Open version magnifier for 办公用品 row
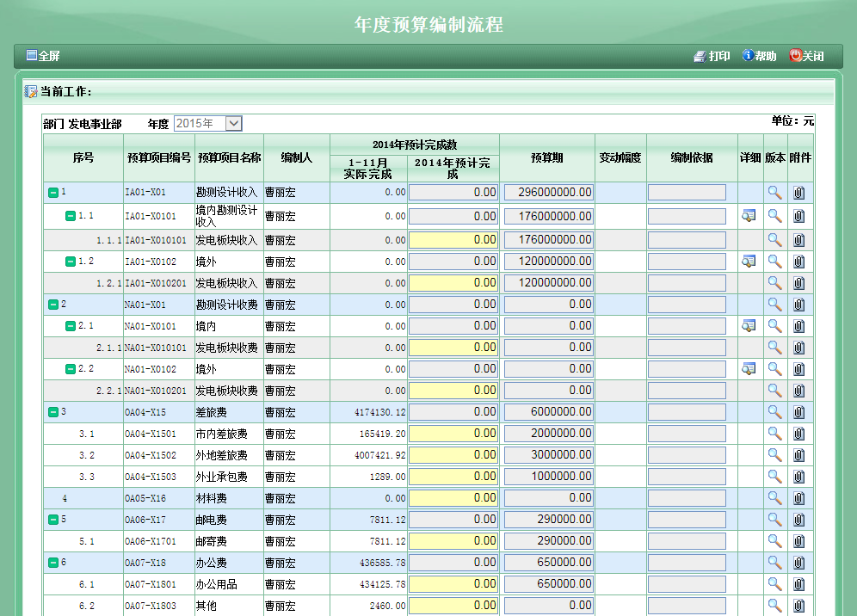Image resolution: width=857 pixels, height=616 pixels. pos(774,584)
